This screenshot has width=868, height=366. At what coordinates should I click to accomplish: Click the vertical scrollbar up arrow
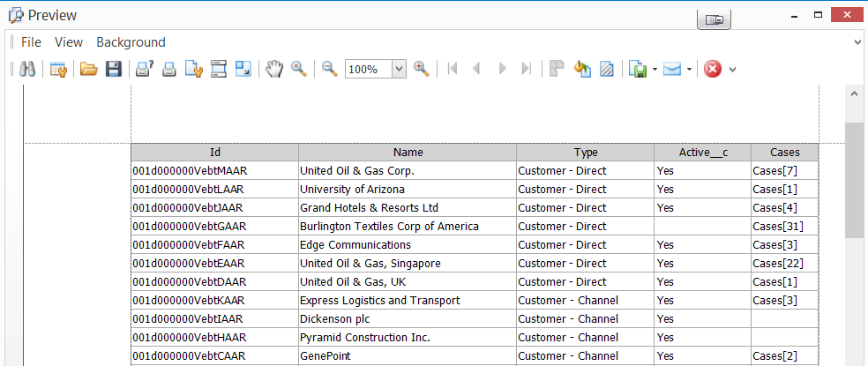(x=854, y=93)
